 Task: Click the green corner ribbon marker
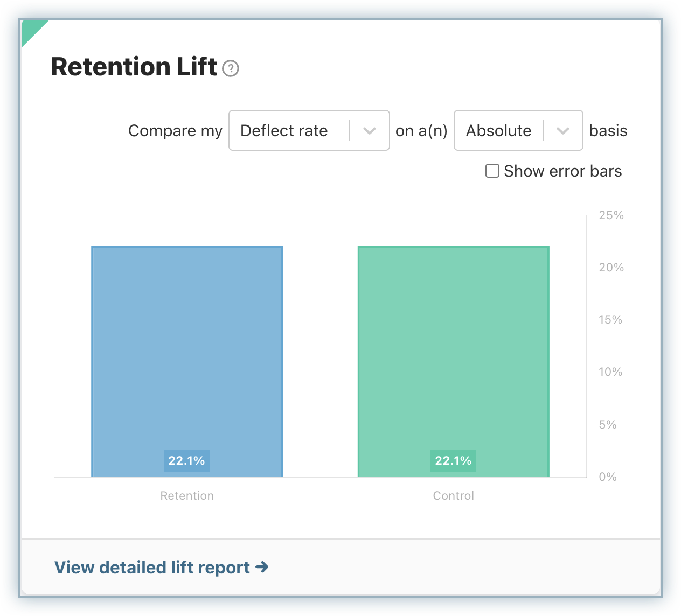point(31,29)
